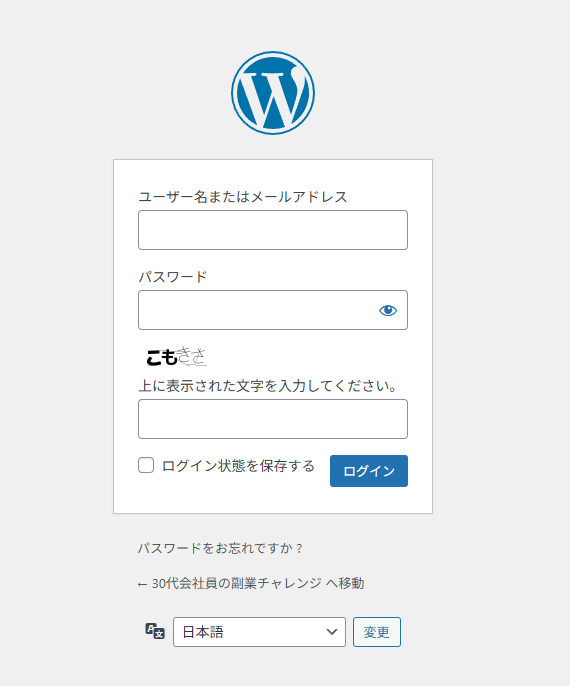Click the 上に表示された文字を入力してください label

click(268, 386)
